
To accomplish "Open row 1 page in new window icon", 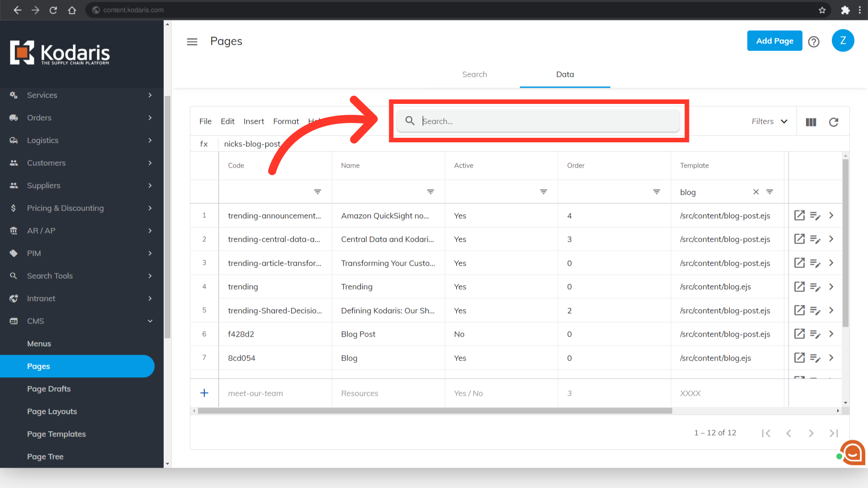I will coord(799,216).
